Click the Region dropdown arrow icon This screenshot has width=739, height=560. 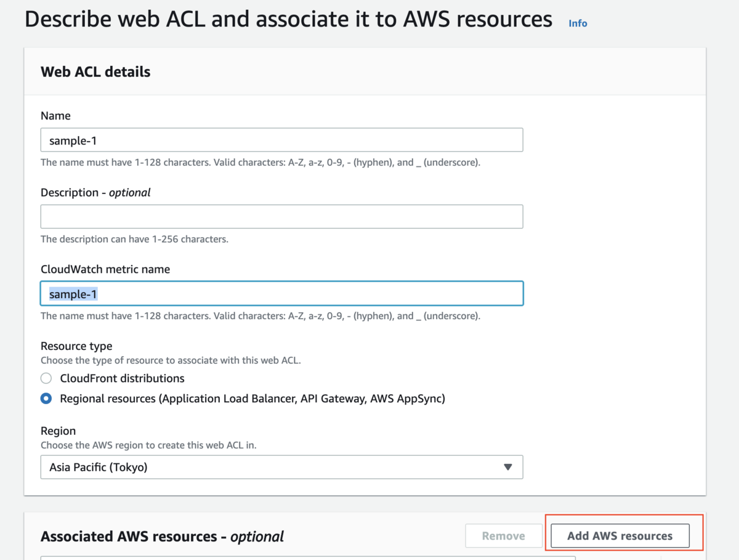click(507, 467)
